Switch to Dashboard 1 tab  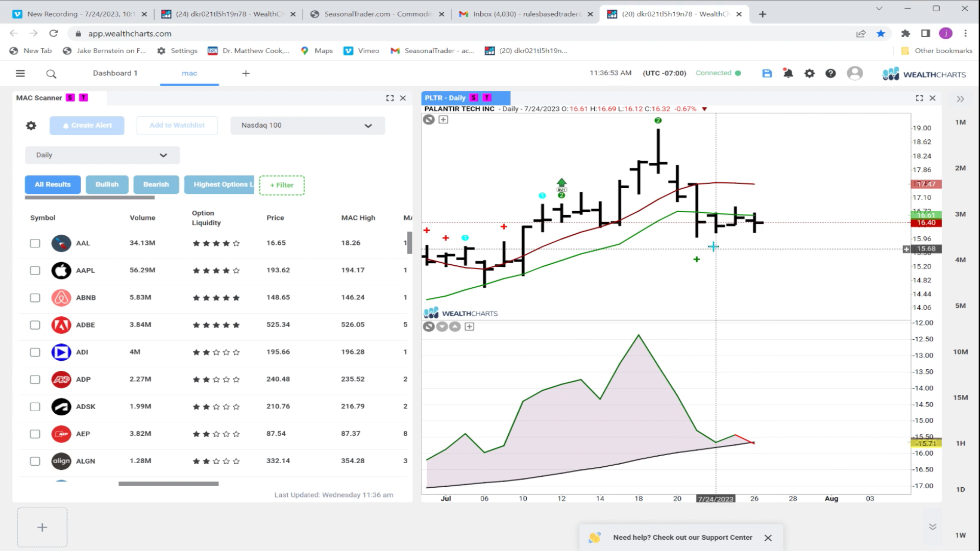tap(115, 73)
